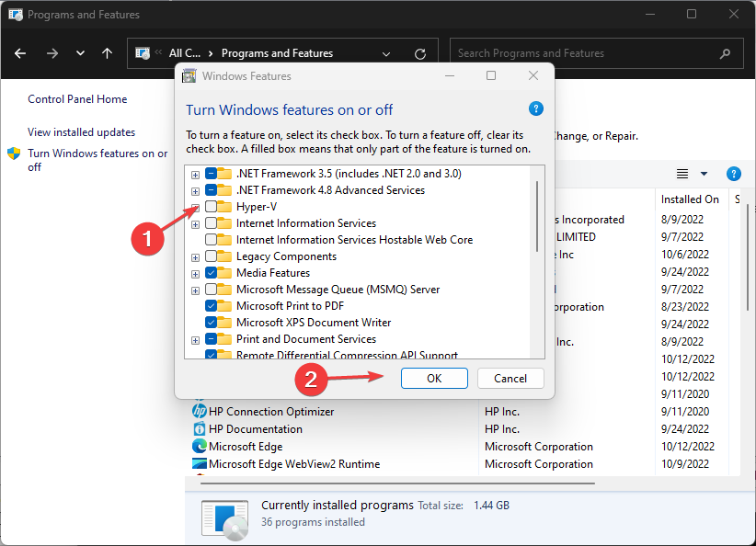The image size is (756, 546).
Task: Open View installed updates link
Action: pos(81,132)
